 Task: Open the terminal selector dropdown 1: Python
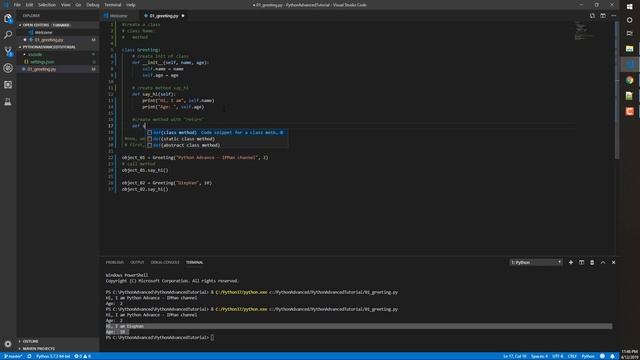pos(536,262)
